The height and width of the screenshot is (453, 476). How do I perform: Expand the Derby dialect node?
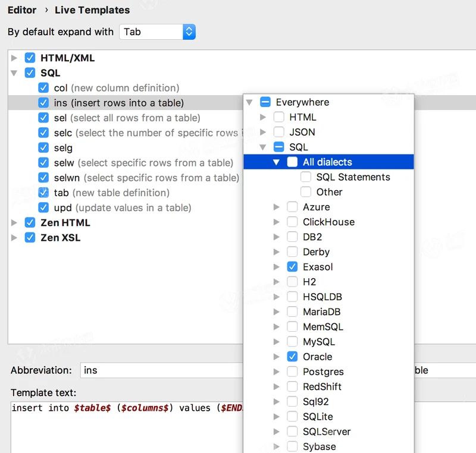click(276, 252)
